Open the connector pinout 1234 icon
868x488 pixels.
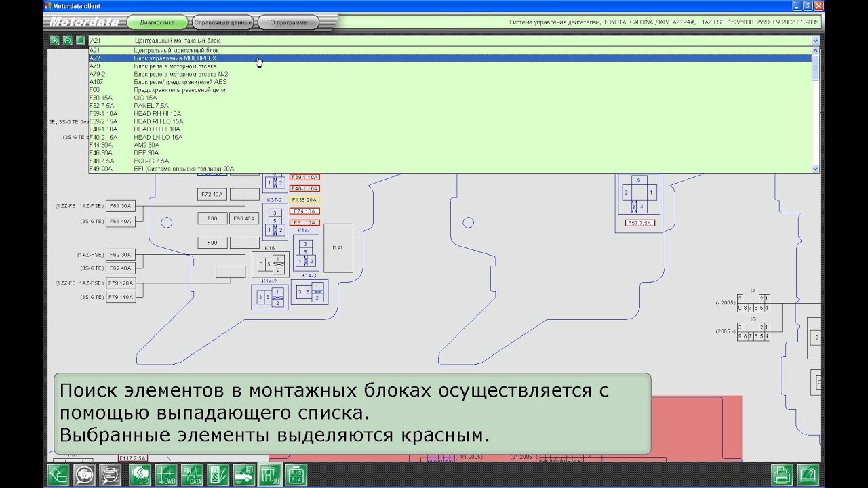296,474
